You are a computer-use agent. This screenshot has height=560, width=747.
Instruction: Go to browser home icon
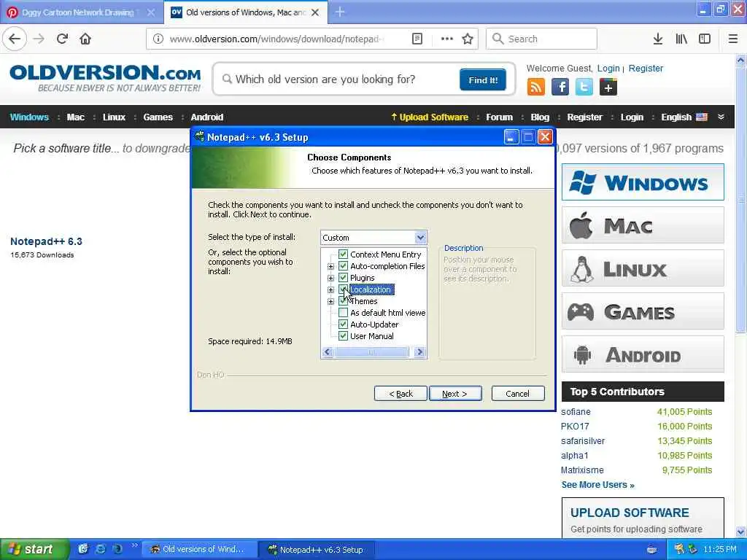click(85, 39)
